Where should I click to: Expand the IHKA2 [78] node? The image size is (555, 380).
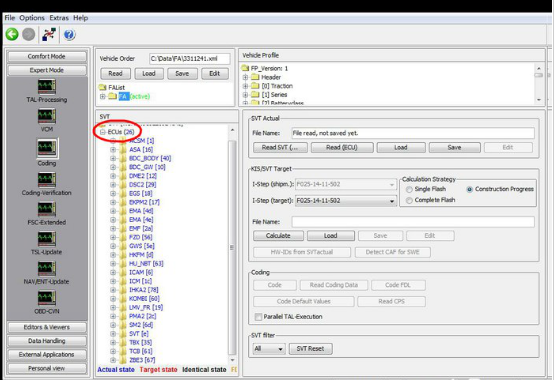tap(113, 290)
